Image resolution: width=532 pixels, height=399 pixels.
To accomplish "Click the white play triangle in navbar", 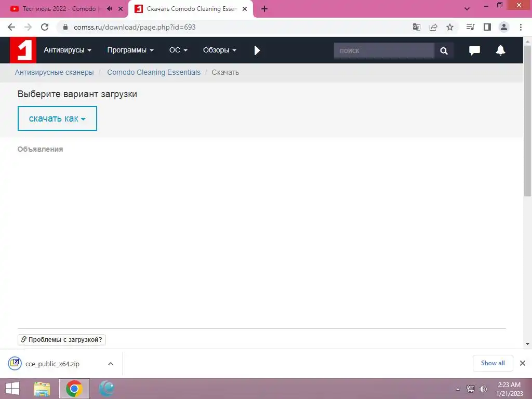I will [257, 50].
